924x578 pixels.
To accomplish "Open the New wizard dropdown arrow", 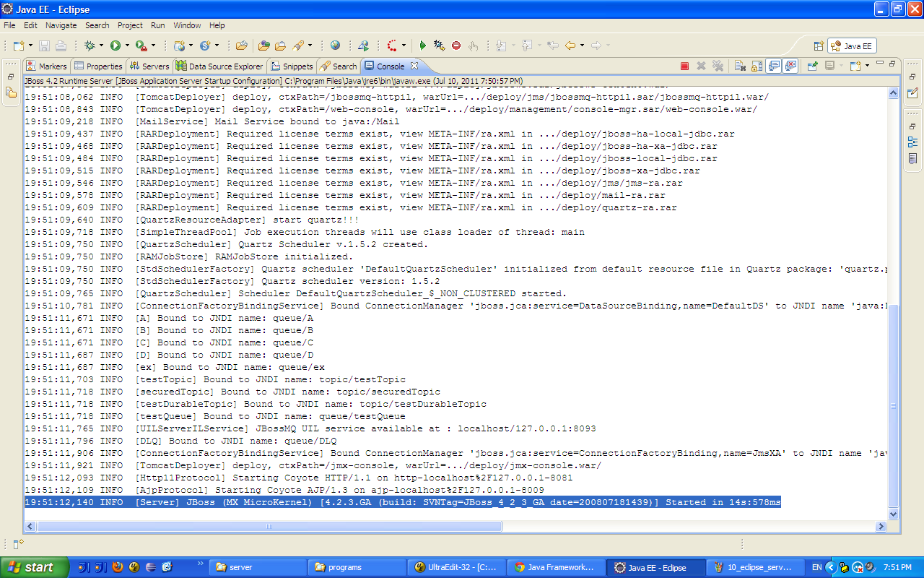I will click(x=30, y=45).
